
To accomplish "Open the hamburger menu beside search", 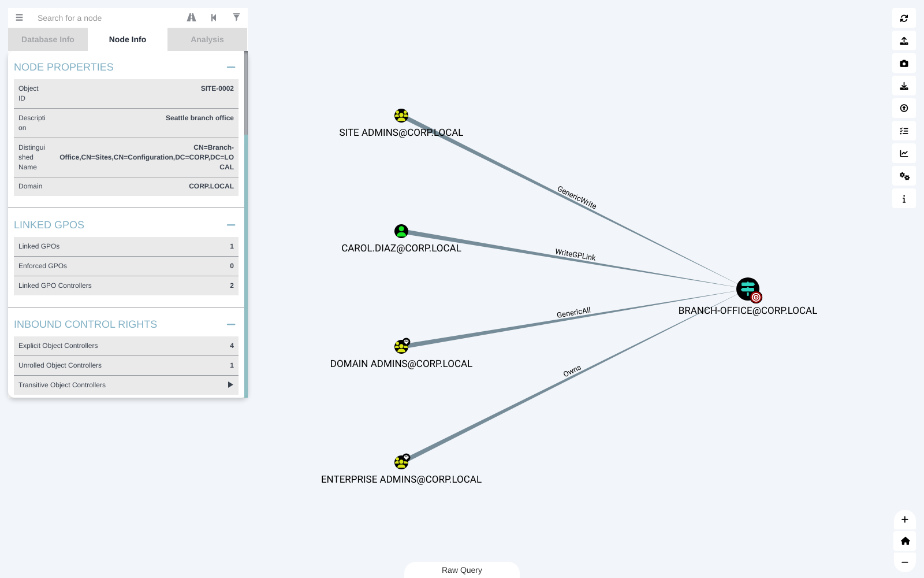I will [19, 18].
